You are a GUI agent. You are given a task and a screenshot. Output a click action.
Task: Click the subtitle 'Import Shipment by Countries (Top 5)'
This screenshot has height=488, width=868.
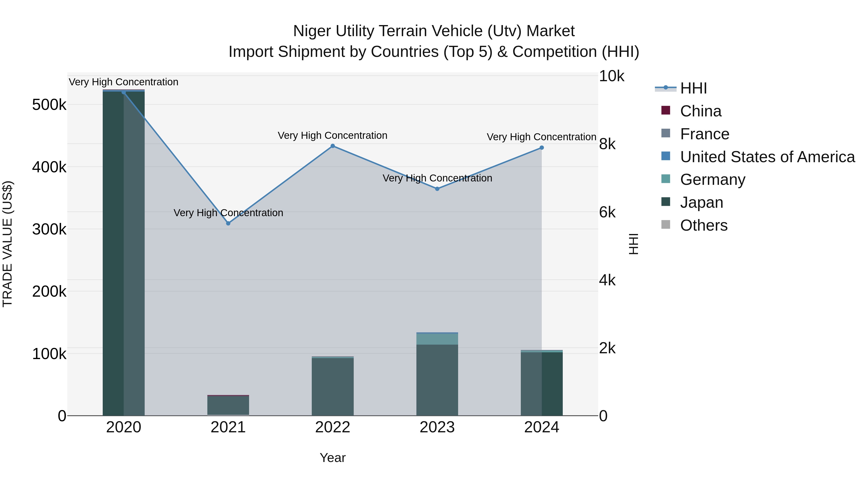(361, 52)
